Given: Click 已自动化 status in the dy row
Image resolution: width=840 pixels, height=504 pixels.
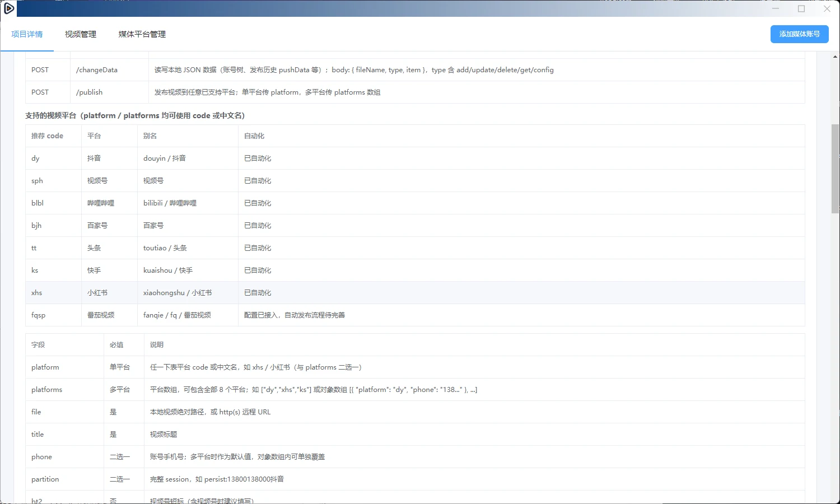Looking at the screenshot, I should tap(258, 158).
